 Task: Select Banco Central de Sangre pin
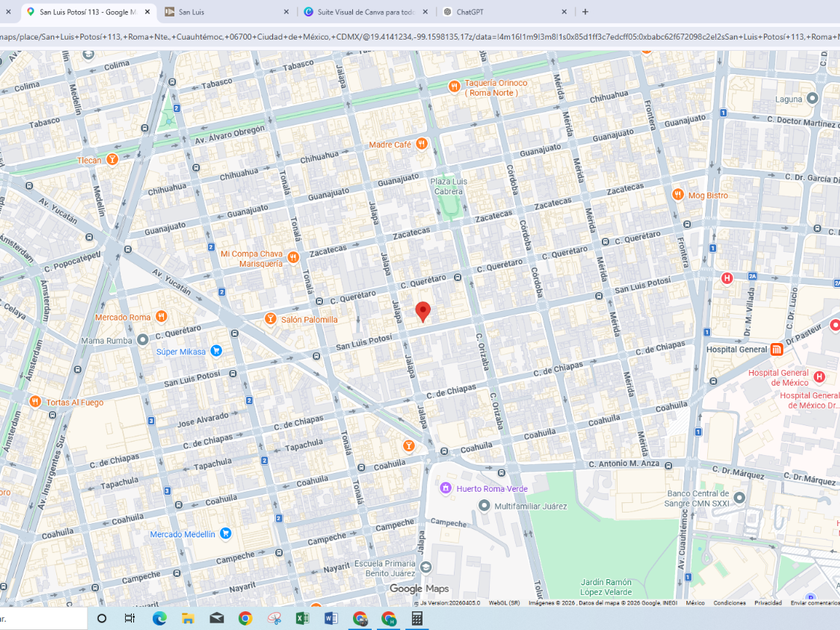[739, 498]
